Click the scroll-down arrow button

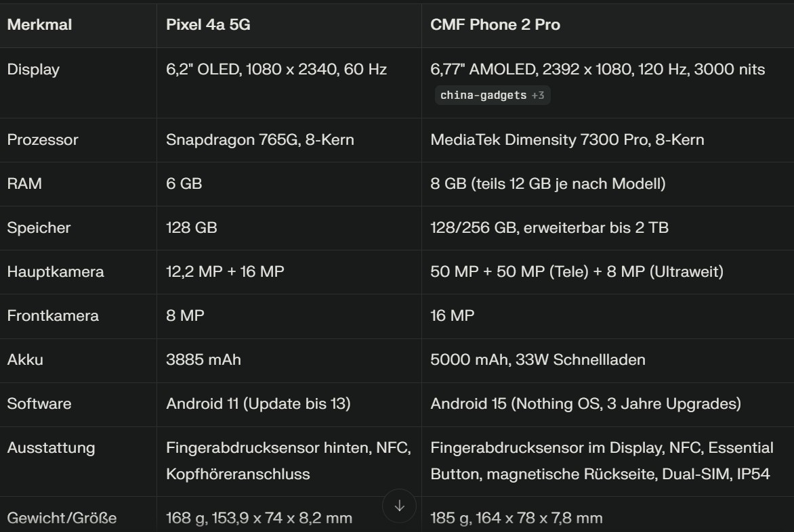pyautogui.click(x=399, y=506)
